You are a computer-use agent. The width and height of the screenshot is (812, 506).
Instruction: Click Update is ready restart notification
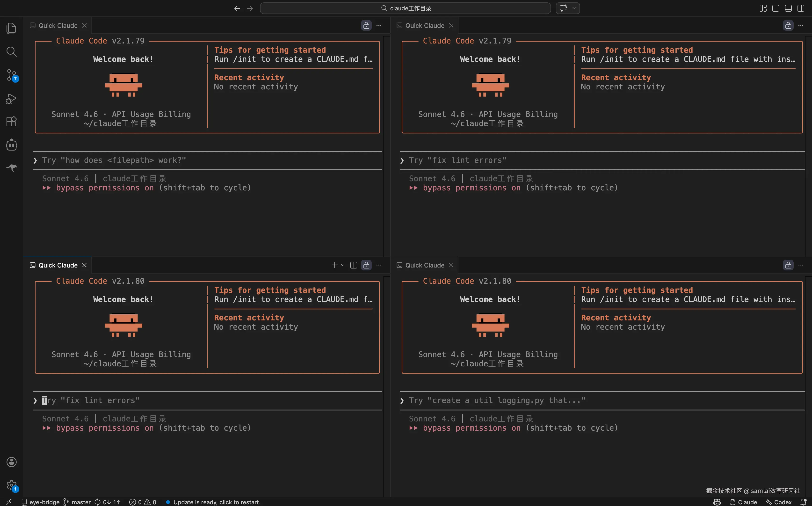coord(216,502)
